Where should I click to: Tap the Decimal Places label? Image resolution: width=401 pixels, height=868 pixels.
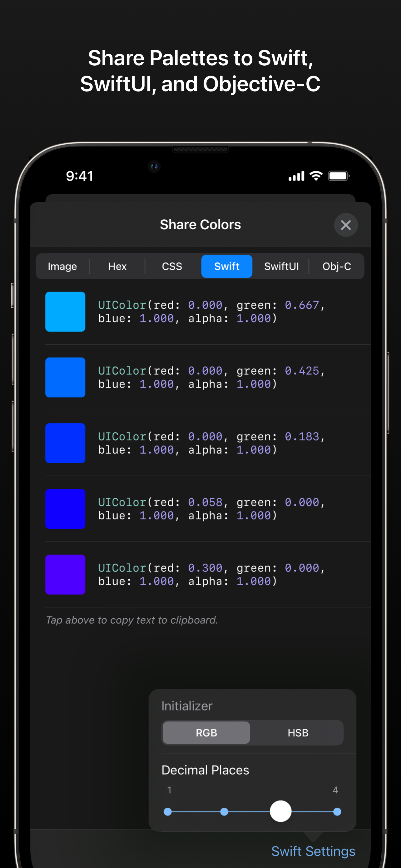tap(205, 770)
